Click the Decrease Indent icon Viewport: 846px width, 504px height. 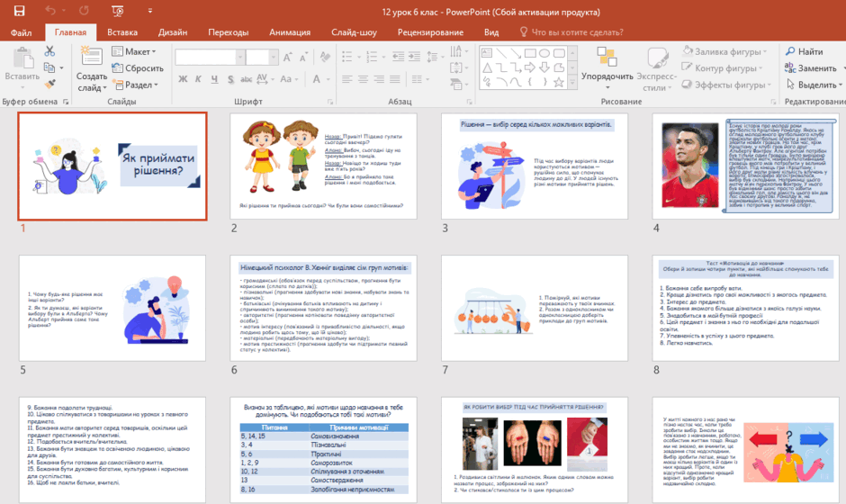click(398, 57)
